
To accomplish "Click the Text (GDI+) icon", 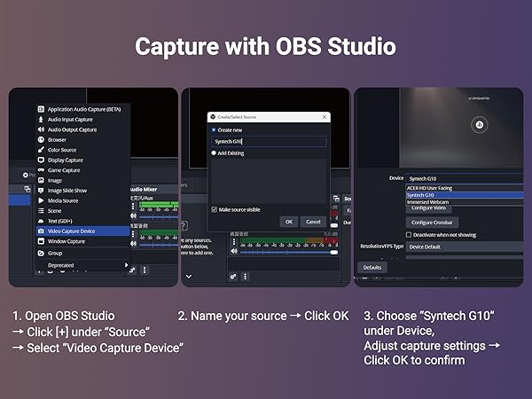I will click(41, 221).
